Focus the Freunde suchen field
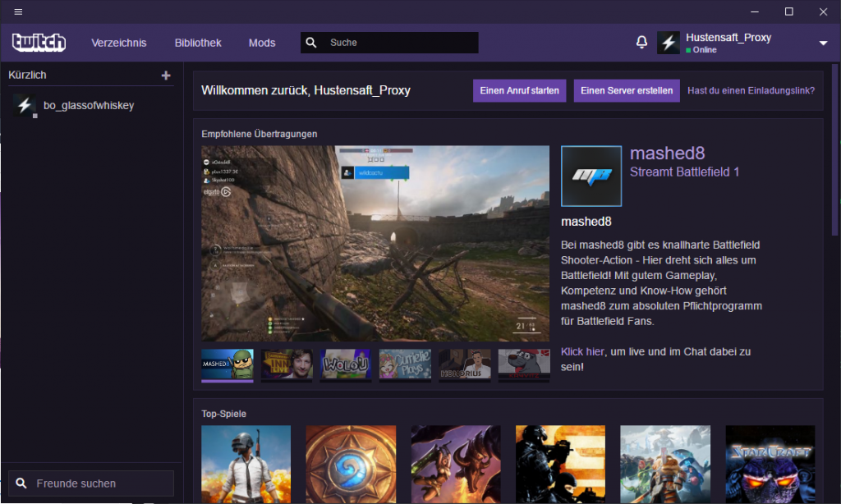841x504 pixels. point(91,483)
